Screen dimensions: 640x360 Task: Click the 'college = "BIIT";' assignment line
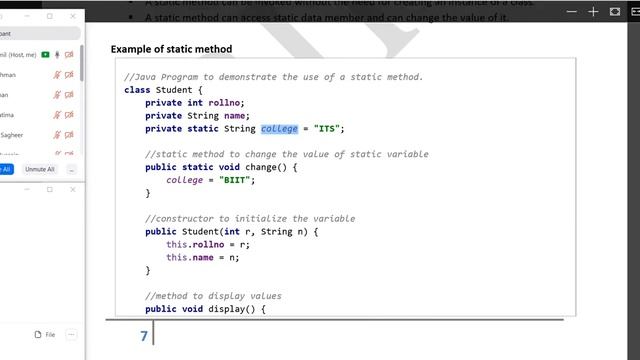tap(211, 180)
